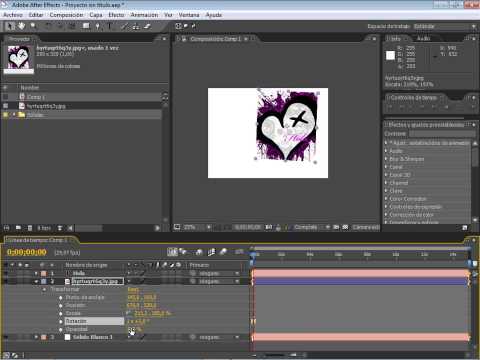Select the Eraser tool
Image resolution: width=480 pixels, height=360 pixels.
147,26
